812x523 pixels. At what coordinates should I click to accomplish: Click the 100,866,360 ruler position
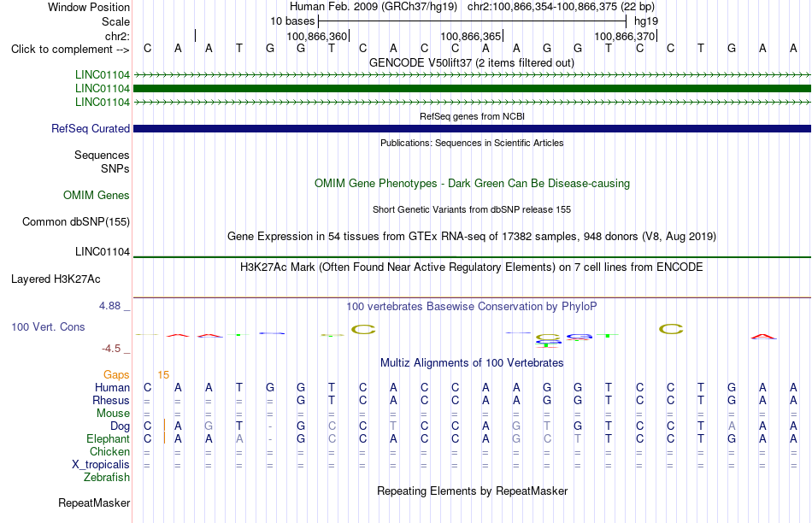tap(316, 36)
